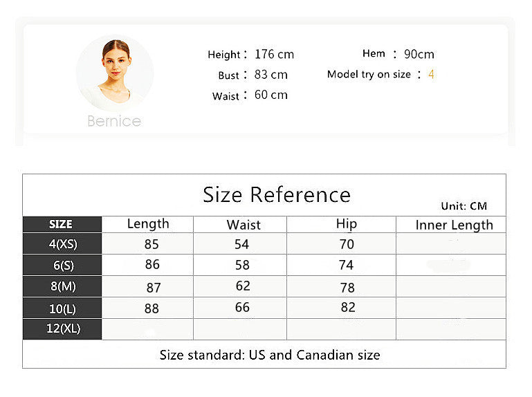Select the Hip column header

[x=347, y=223]
